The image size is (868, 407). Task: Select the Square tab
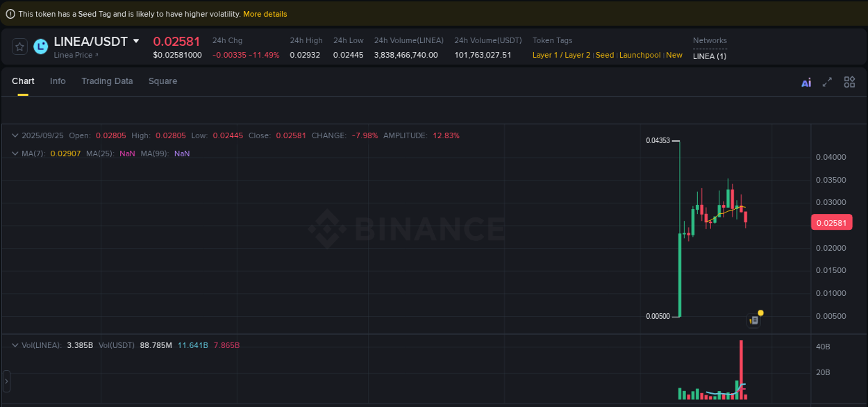[x=162, y=81]
